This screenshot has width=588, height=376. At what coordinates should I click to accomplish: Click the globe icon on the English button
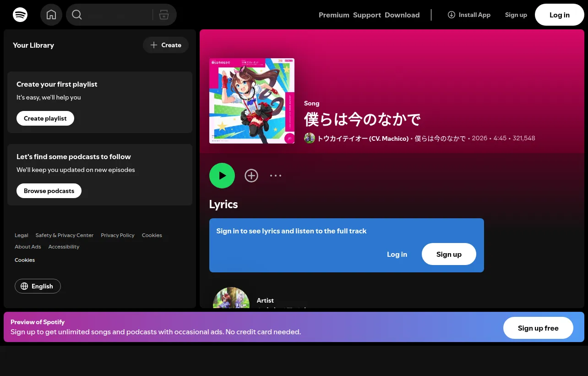pyautogui.click(x=24, y=286)
